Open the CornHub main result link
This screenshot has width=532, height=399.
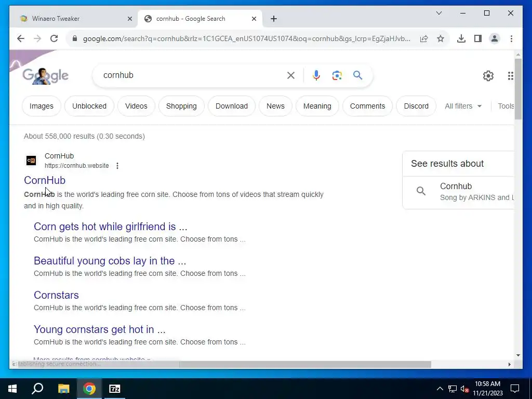pos(45,180)
